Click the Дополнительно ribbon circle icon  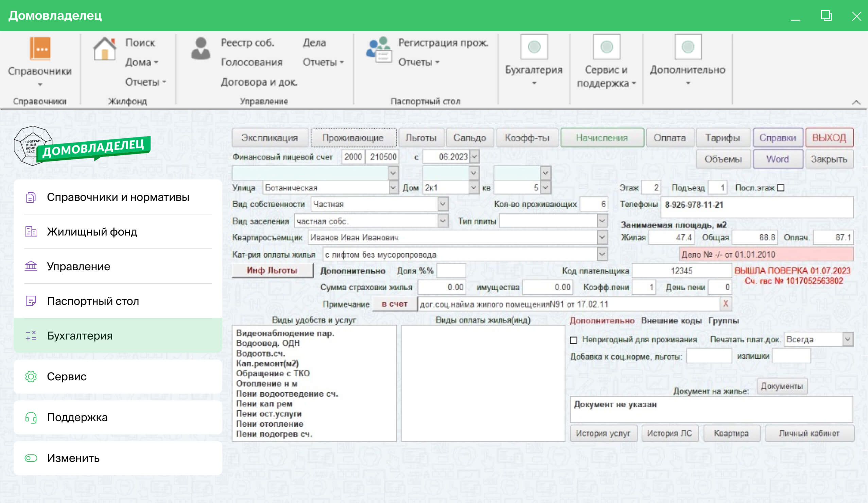[688, 47]
